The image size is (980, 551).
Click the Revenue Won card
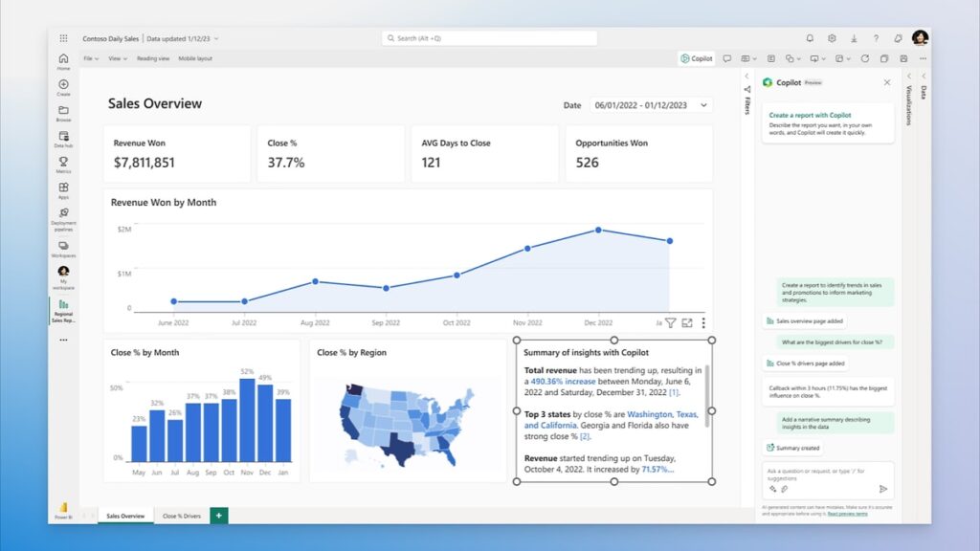(x=177, y=154)
